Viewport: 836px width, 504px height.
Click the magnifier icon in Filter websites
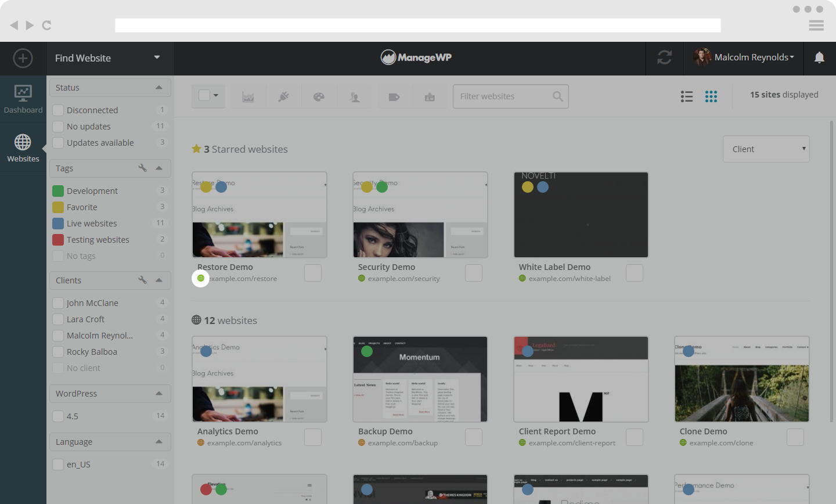(558, 96)
